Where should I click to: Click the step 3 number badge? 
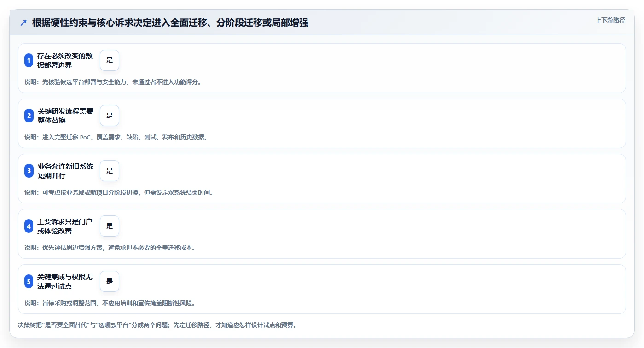point(29,171)
